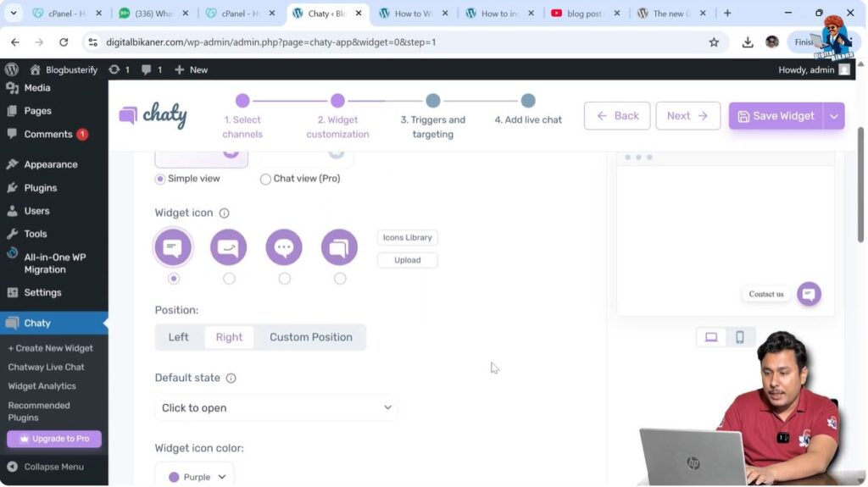Set widget position to Left
Screen dimensions: 868x487
point(178,337)
